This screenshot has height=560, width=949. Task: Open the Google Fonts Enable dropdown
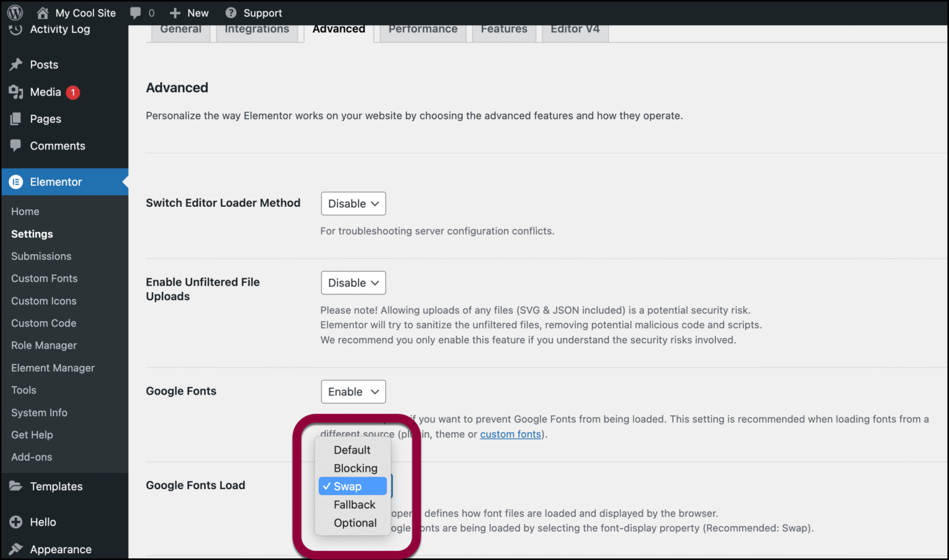click(x=353, y=391)
